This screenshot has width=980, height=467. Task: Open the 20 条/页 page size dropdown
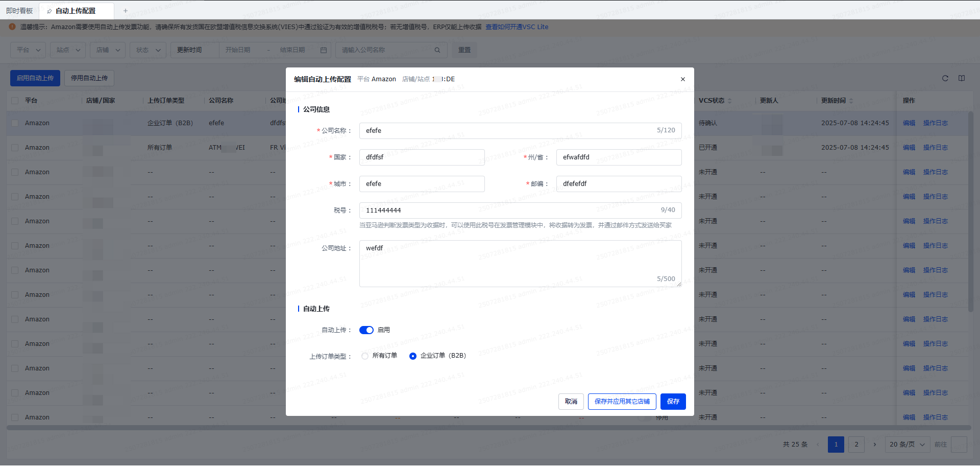coord(907,445)
